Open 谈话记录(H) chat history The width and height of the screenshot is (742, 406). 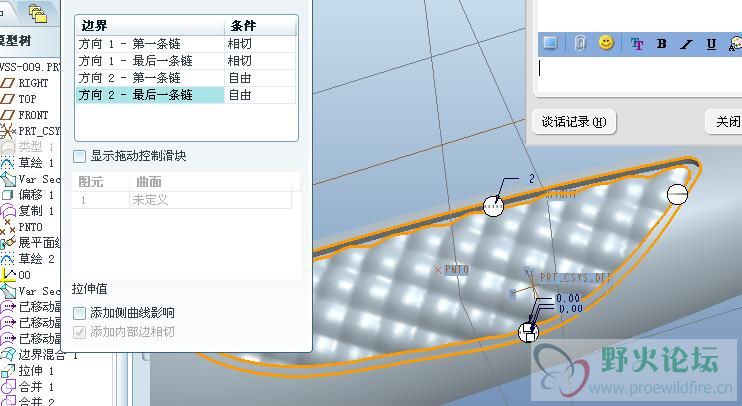pos(574,122)
